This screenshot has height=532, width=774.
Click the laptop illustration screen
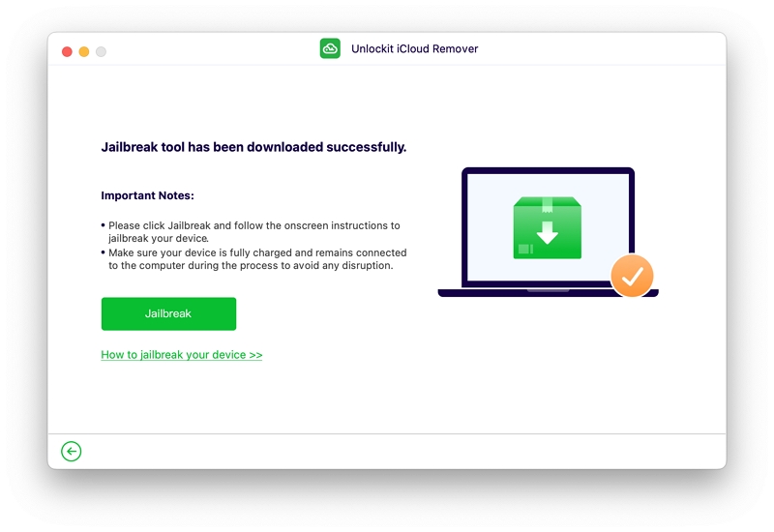click(548, 227)
